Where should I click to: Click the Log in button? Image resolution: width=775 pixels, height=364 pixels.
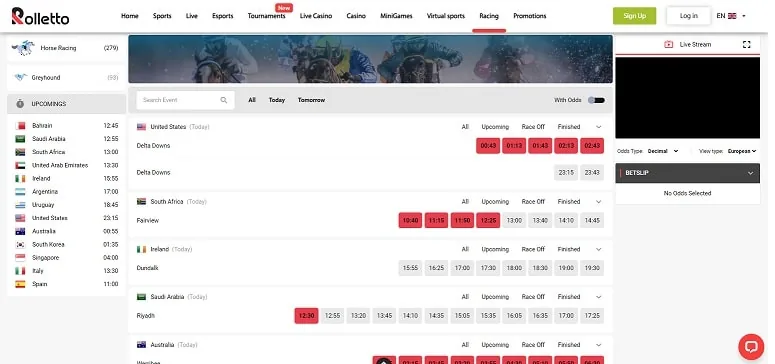pyautogui.click(x=689, y=16)
